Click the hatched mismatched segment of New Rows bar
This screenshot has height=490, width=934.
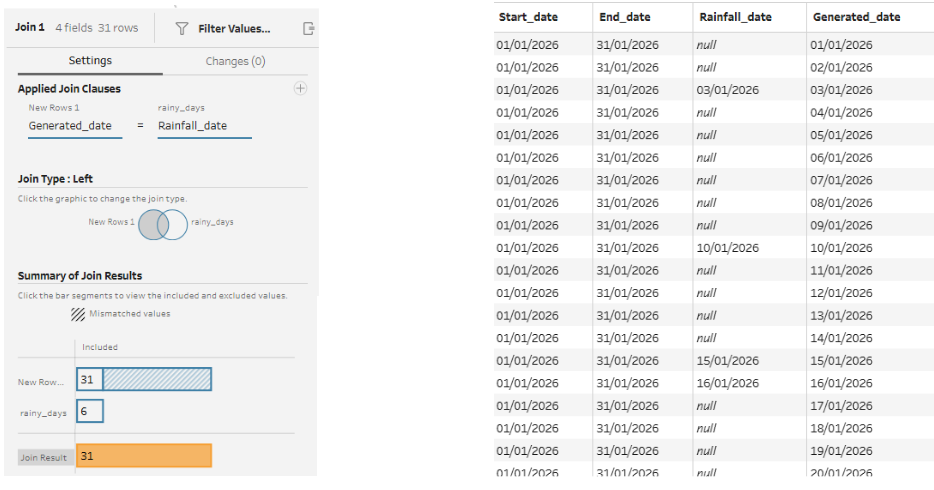coord(157,379)
